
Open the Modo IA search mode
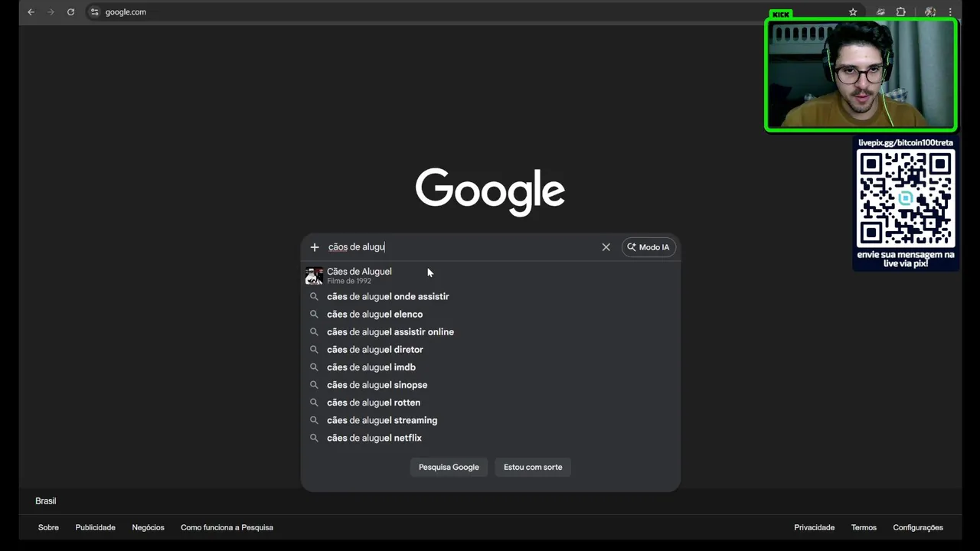tap(648, 247)
